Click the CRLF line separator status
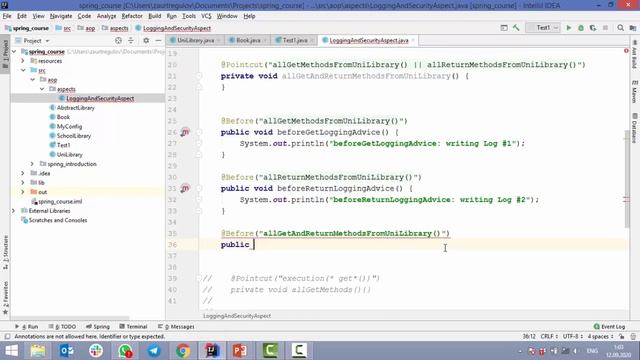 549,336
